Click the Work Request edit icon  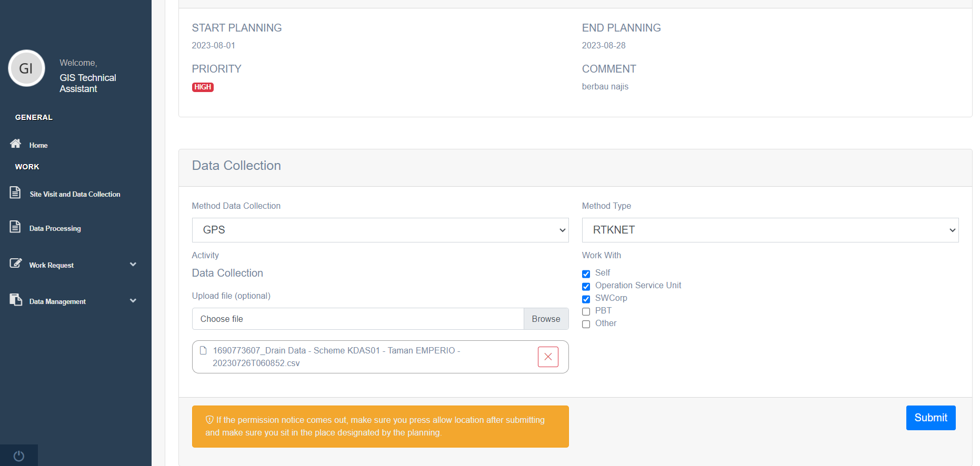pyautogui.click(x=16, y=264)
